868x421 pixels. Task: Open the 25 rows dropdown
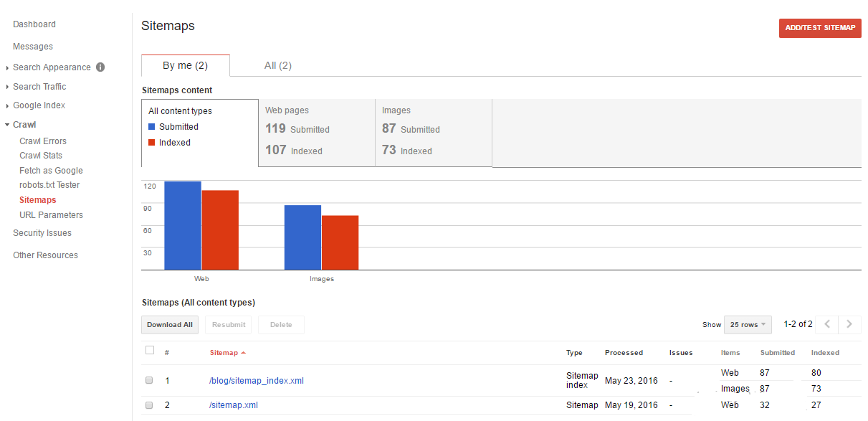tap(748, 325)
